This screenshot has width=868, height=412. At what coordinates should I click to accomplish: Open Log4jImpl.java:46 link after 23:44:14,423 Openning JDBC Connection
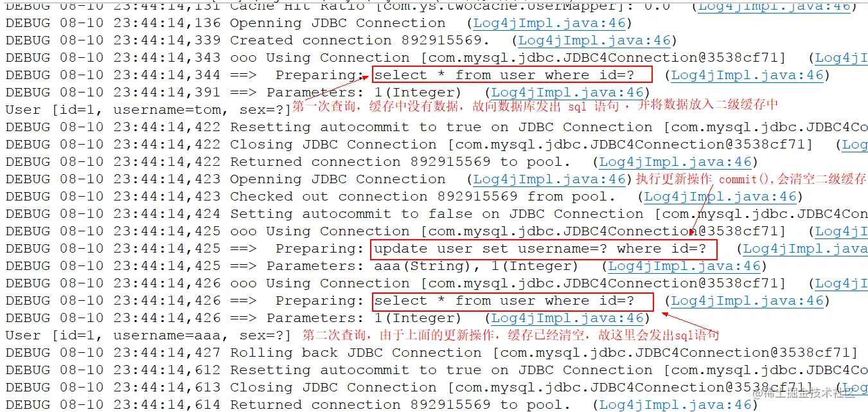click(549, 179)
